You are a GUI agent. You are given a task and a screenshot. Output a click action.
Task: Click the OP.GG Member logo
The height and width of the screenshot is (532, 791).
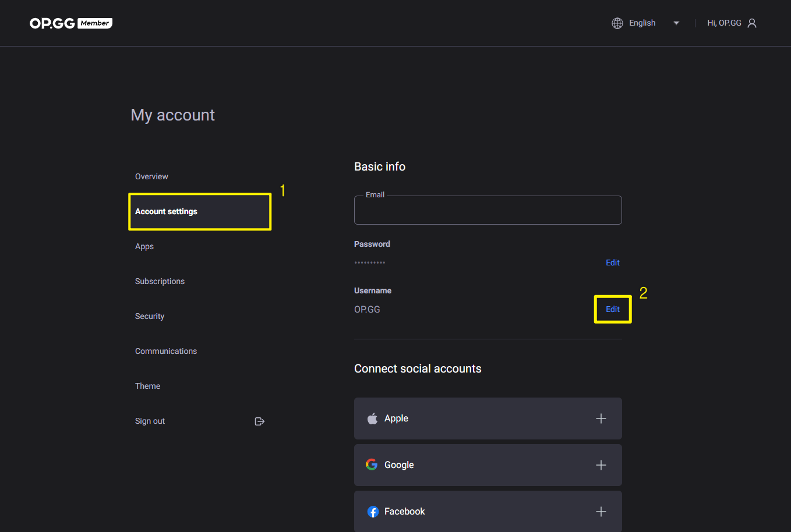coord(71,23)
